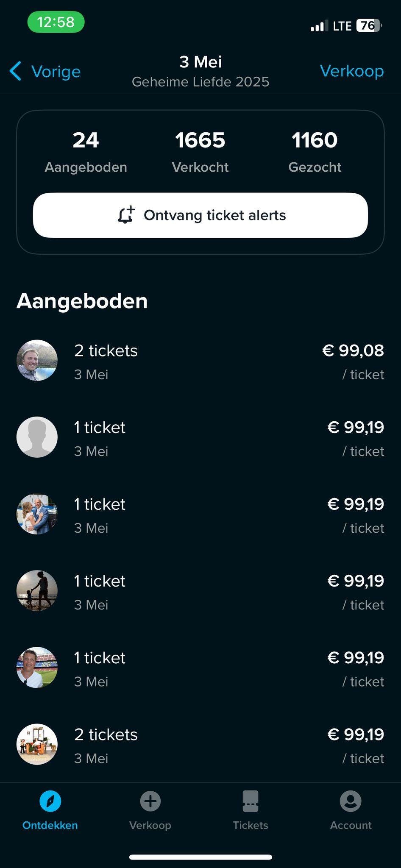Tap the Verkoop plus circle icon
This screenshot has width=401, height=868.
tap(150, 801)
